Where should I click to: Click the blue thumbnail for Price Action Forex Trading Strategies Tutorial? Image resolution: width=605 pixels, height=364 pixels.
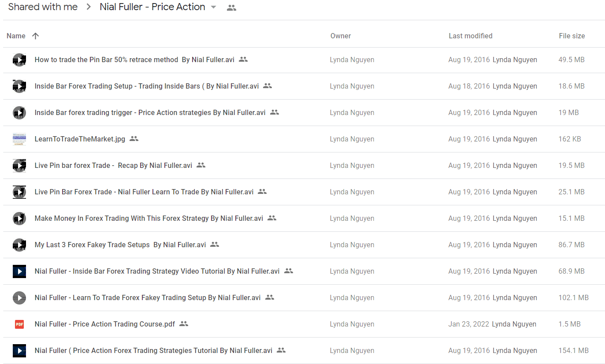click(x=19, y=351)
